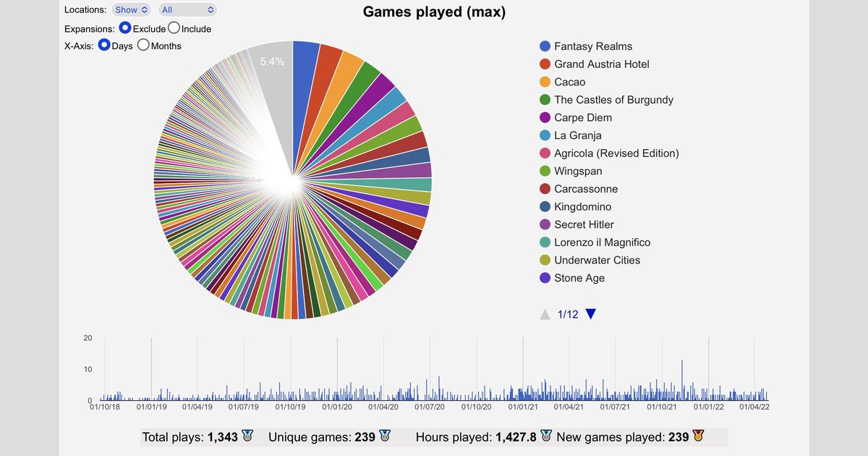The image size is (868, 456).
Task: Click the 1/12 legend page indicator
Action: click(x=568, y=314)
